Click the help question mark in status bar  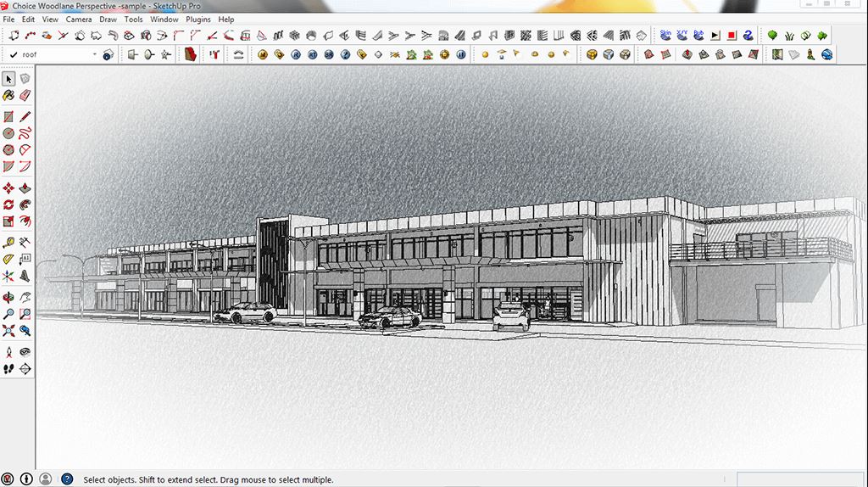pyautogui.click(x=67, y=479)
